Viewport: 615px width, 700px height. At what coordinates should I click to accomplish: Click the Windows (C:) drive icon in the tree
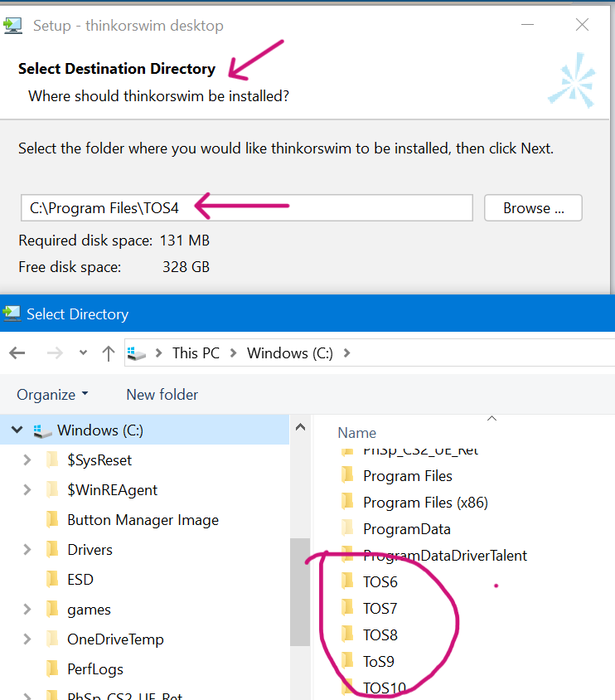click(43, 430)
